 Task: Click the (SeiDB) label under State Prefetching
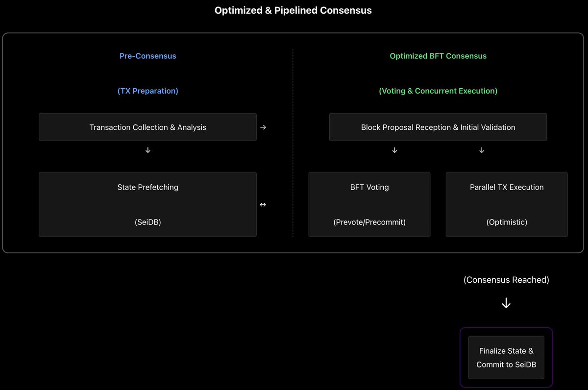click(x=147, y=222)
